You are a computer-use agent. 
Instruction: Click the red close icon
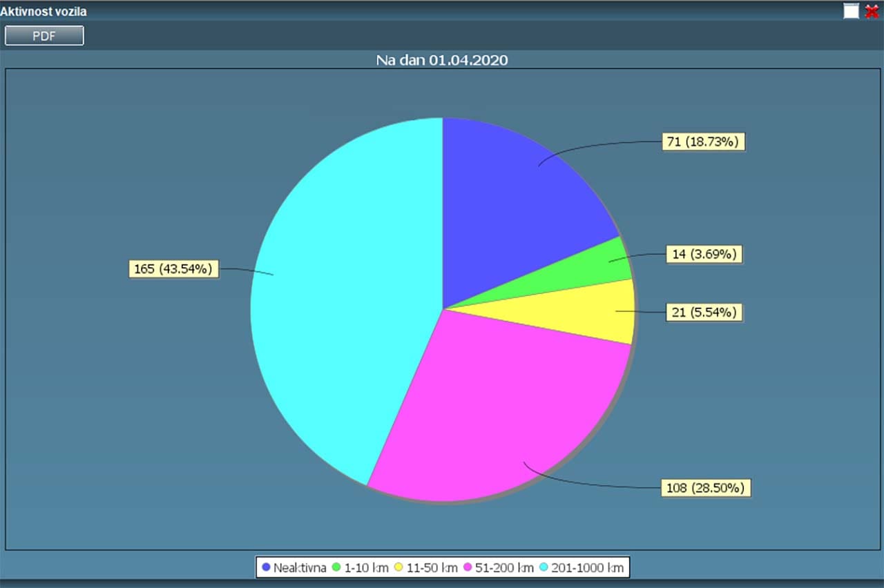tap(872, 11)
